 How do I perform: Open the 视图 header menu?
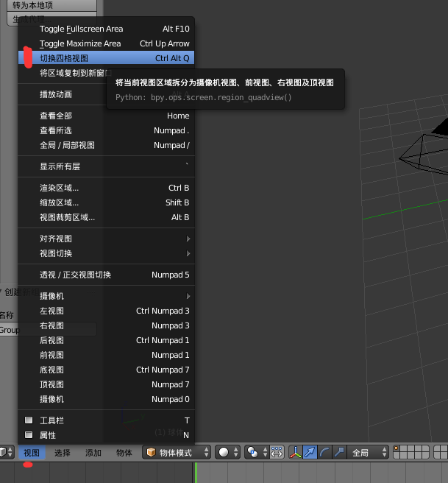pos(32,453)
